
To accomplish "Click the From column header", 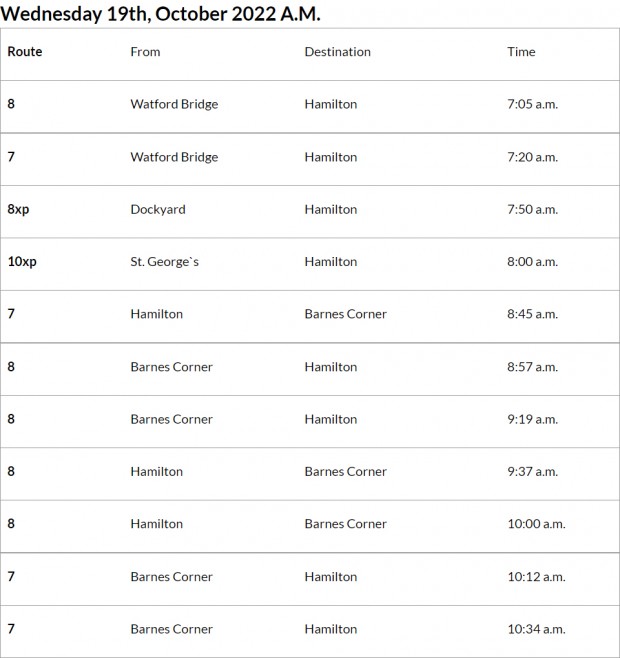I will [145, 52].
